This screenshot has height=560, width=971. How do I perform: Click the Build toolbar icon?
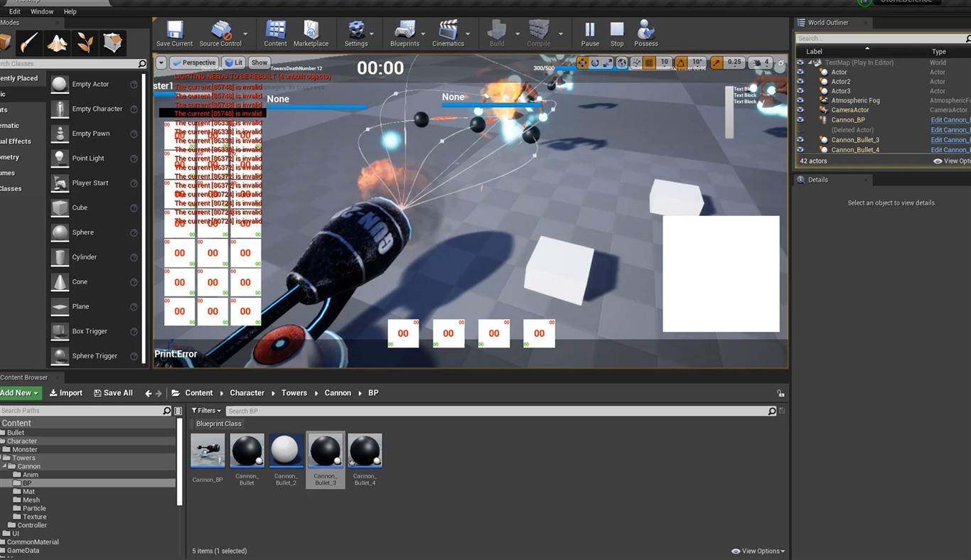point(497,33)
